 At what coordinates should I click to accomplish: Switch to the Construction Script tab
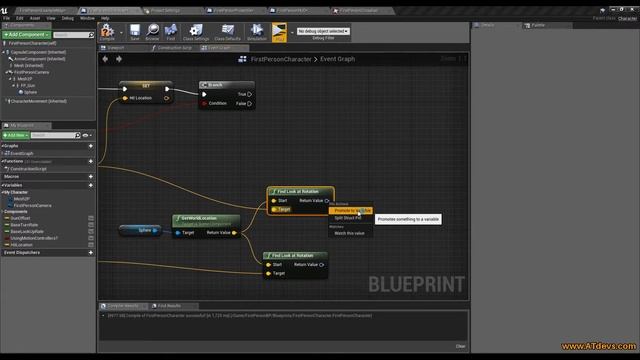(x=173, y=48)
